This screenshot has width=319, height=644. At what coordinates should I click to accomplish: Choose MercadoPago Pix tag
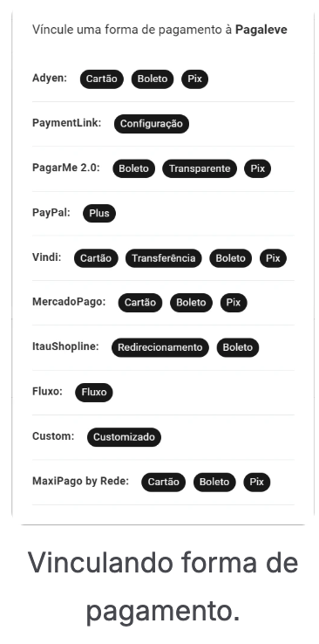tap(234, 303)
